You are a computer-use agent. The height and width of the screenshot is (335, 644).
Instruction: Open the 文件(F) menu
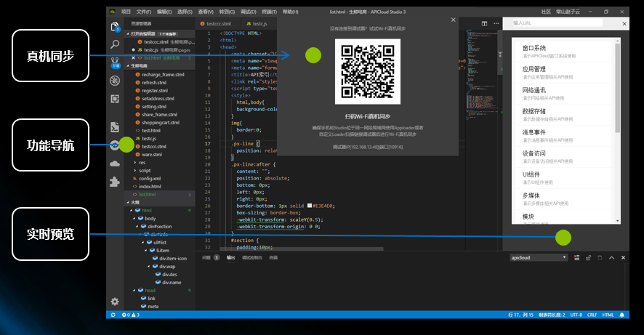tap(144, 12)
